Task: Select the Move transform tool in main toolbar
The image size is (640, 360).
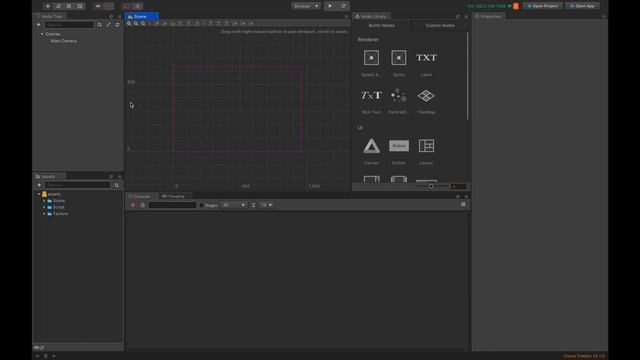Action: click(47, 6)
